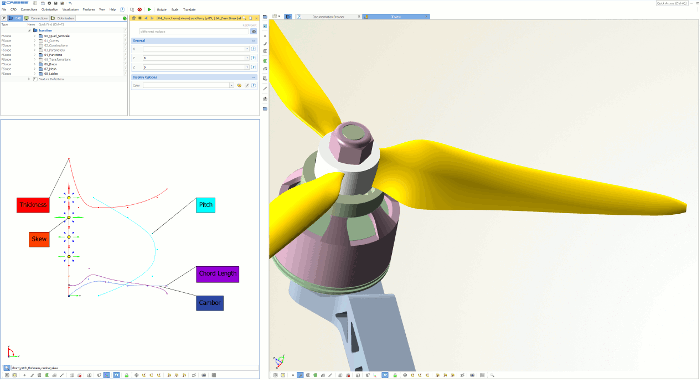Click the red Thickness label box
Viewport: 700px width, 380px height.
[33, 205]
